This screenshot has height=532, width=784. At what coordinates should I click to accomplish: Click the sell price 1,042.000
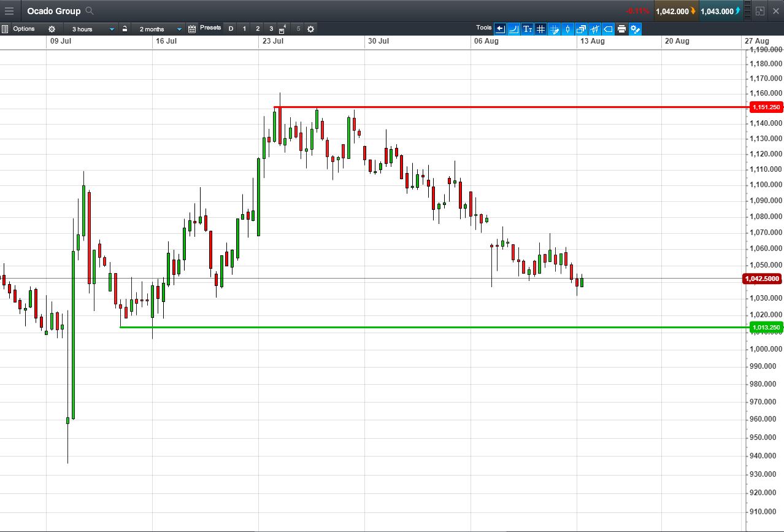click(675, 11)
